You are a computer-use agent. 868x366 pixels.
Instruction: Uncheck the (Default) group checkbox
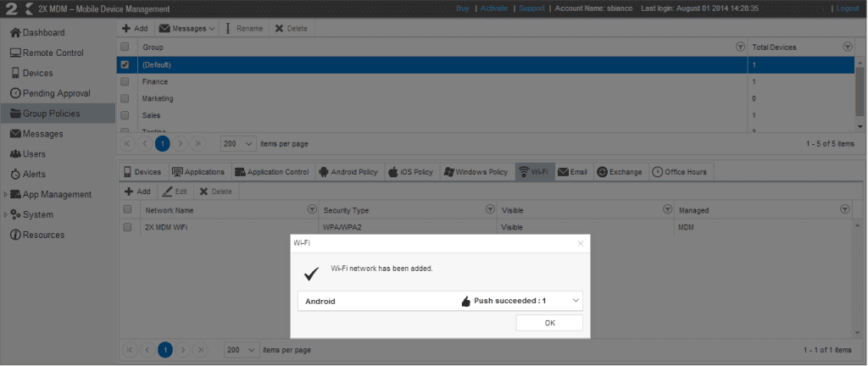click(x=125, y=64)
